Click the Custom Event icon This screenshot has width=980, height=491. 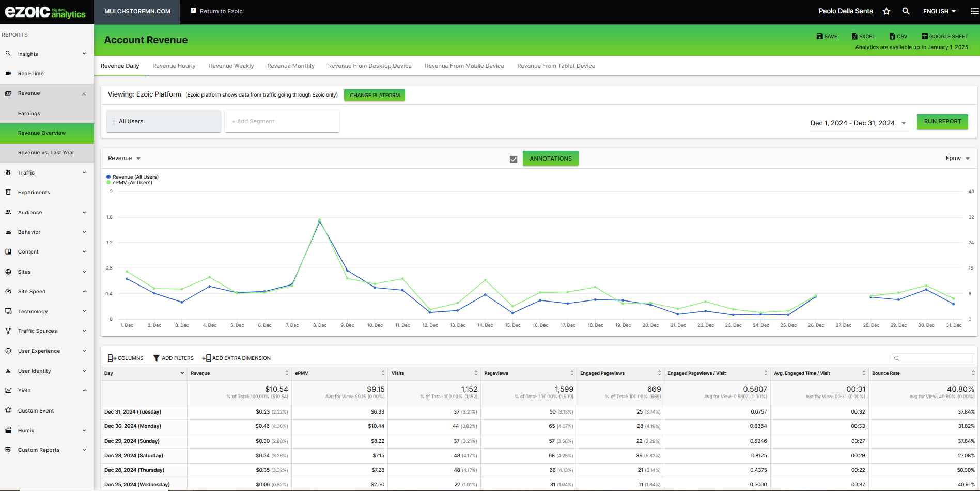point(8,410)
